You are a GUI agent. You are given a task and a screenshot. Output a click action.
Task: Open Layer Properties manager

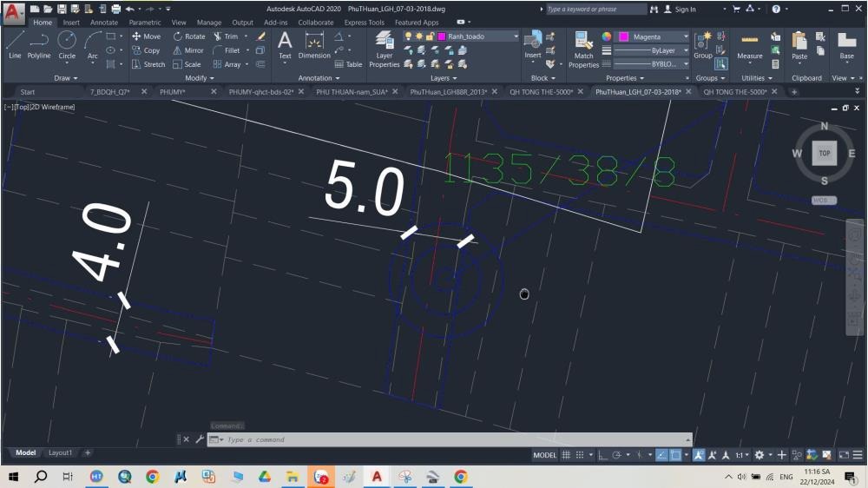(385, 49)
